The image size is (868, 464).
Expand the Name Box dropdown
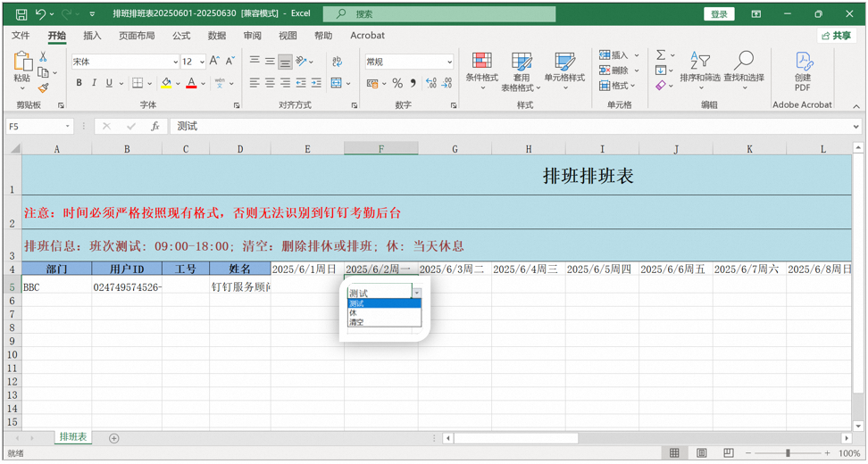pos(68,127)
